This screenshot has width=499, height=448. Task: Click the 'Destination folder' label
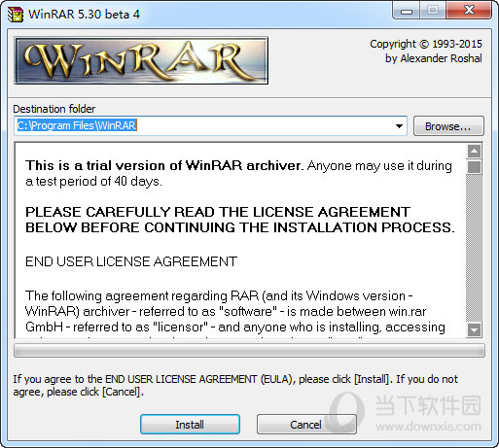54,109
